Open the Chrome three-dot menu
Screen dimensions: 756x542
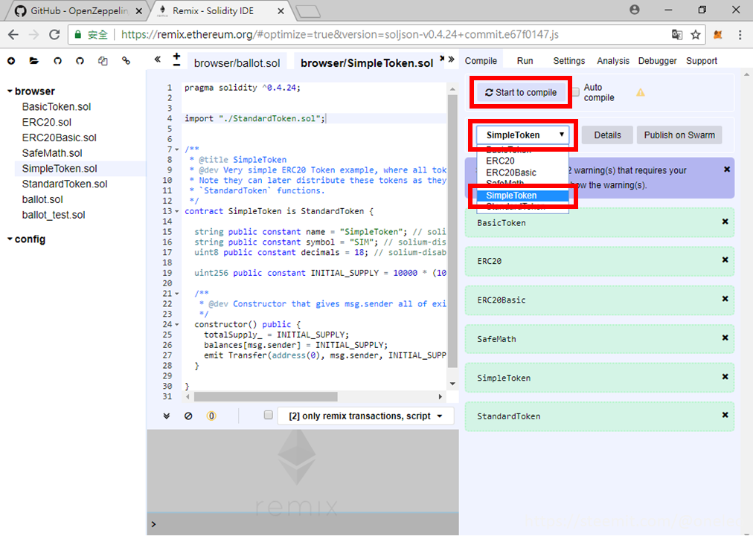click(740, 35)
